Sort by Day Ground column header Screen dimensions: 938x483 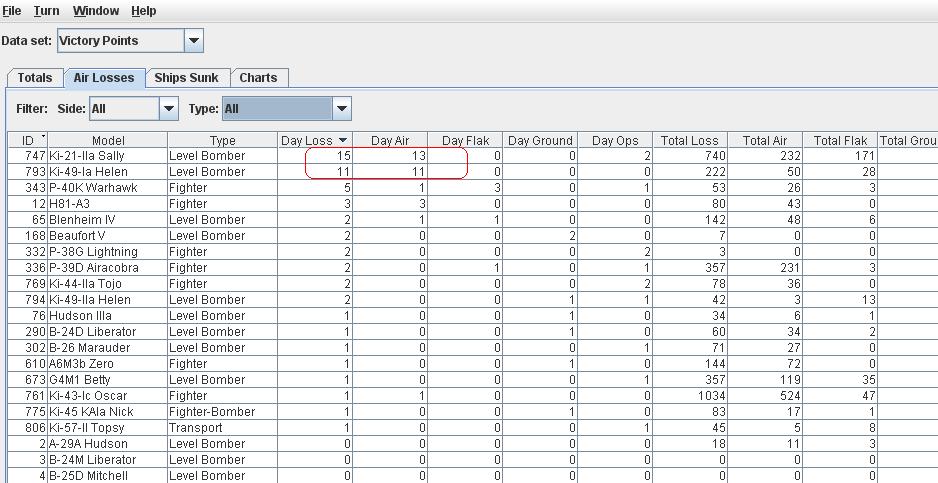coord(540,140)
